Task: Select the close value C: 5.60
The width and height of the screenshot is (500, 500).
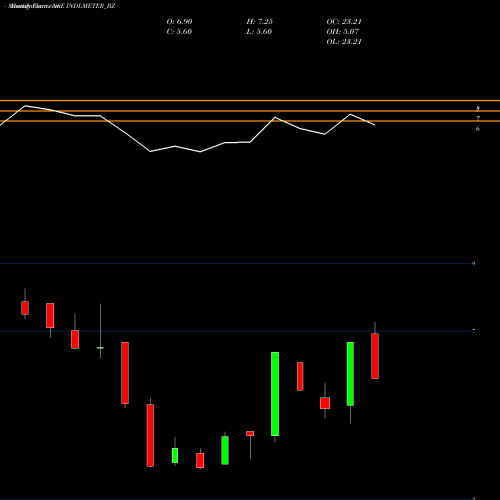Action: (x=179, y=32)
